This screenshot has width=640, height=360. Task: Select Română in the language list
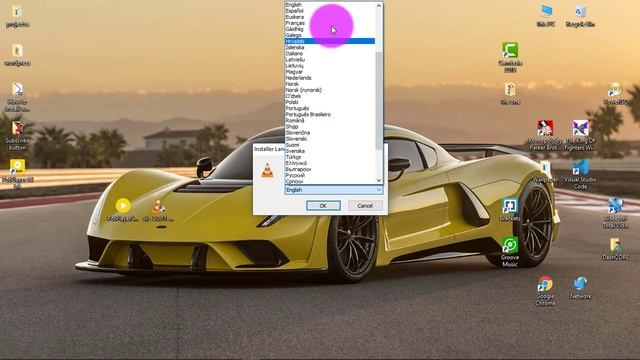click(330, 121)
